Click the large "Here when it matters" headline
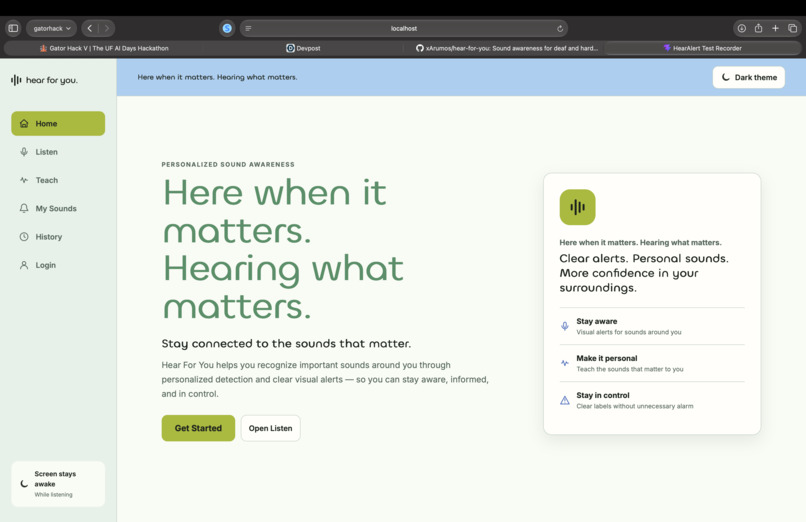This screenshot has width=806, height=522. 283,249
